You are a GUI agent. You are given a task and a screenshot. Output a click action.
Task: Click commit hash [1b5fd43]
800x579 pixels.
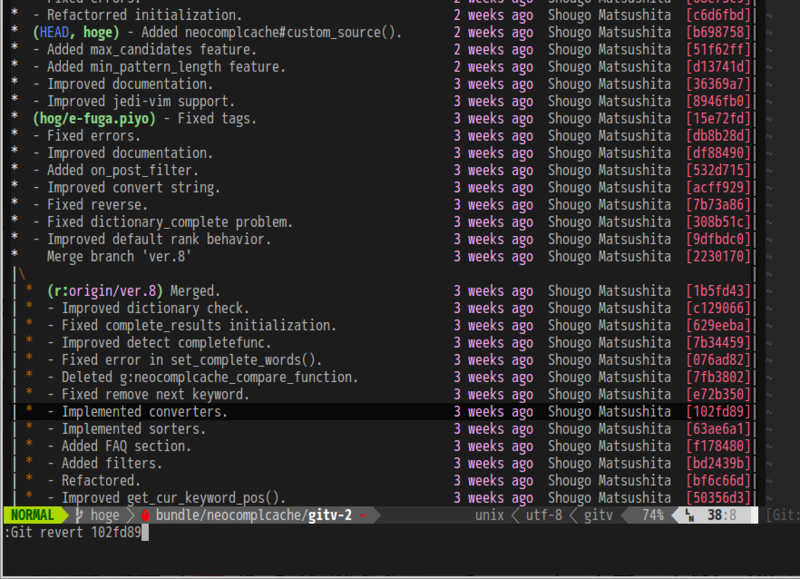(x=718, y=291)
